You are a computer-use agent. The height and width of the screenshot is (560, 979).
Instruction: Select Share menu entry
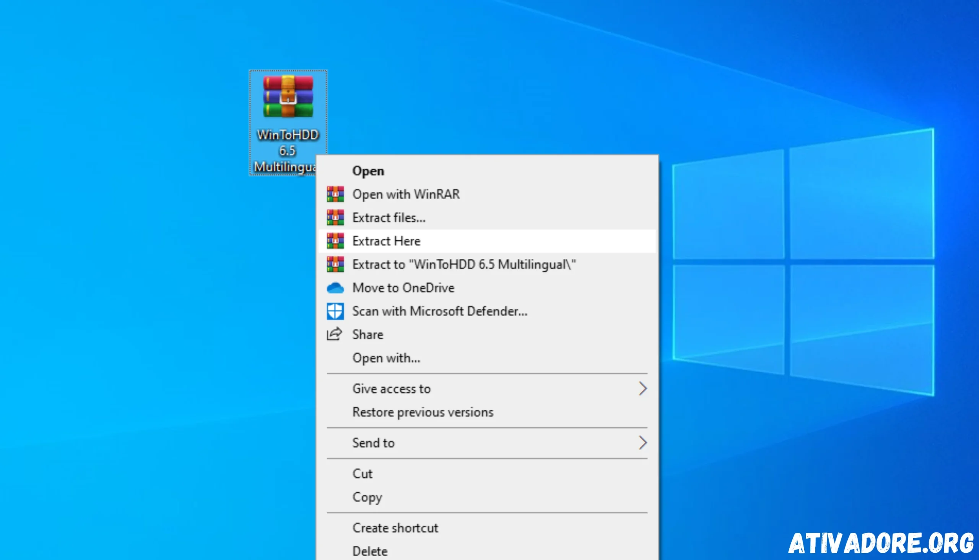(x=487, y=334)
